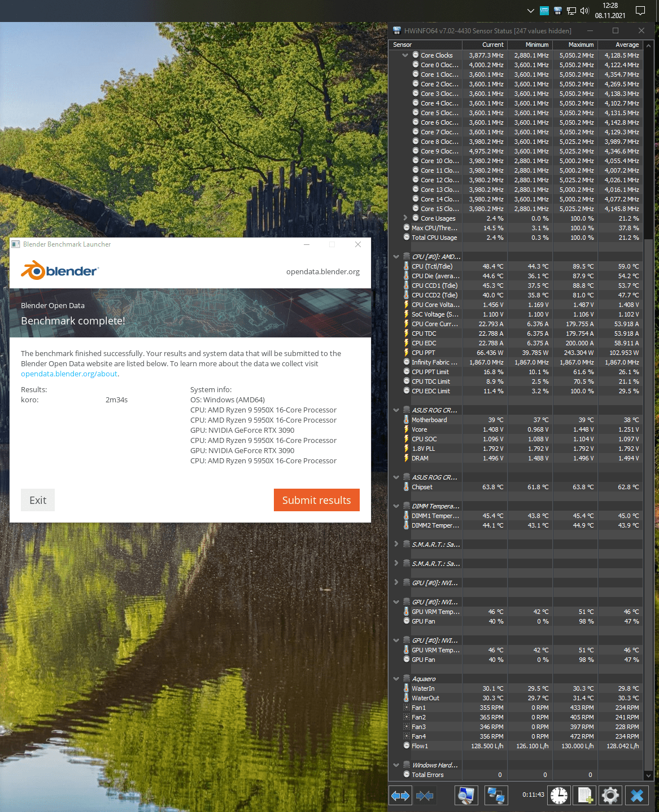Click the Submit results button

pyautogui.click(x=317, y=500)
